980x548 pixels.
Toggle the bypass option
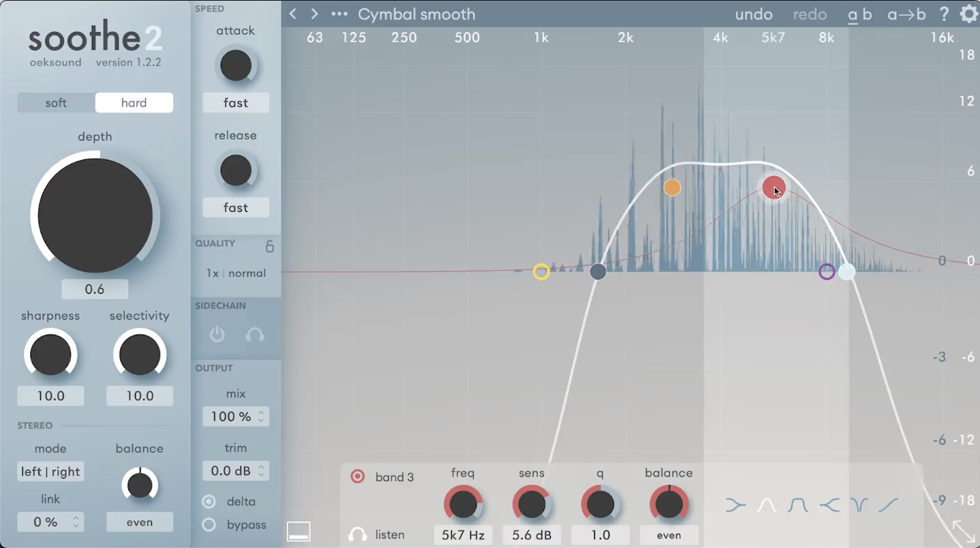point(209,525)
